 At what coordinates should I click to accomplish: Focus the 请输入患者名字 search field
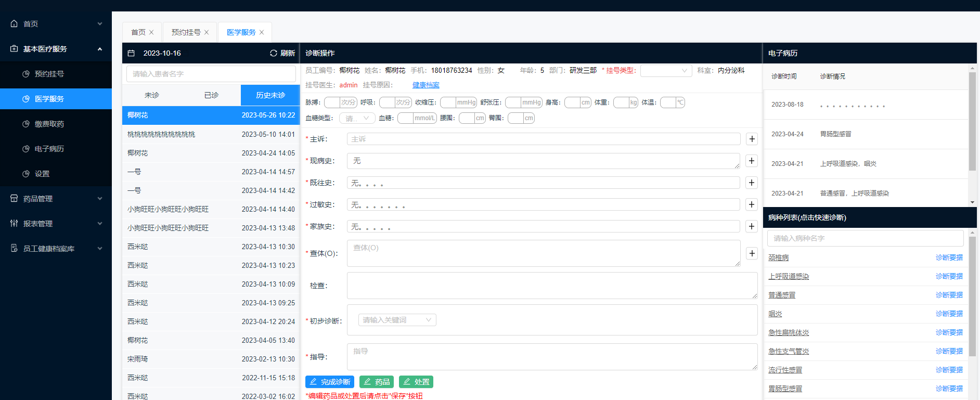pos(211,74)
